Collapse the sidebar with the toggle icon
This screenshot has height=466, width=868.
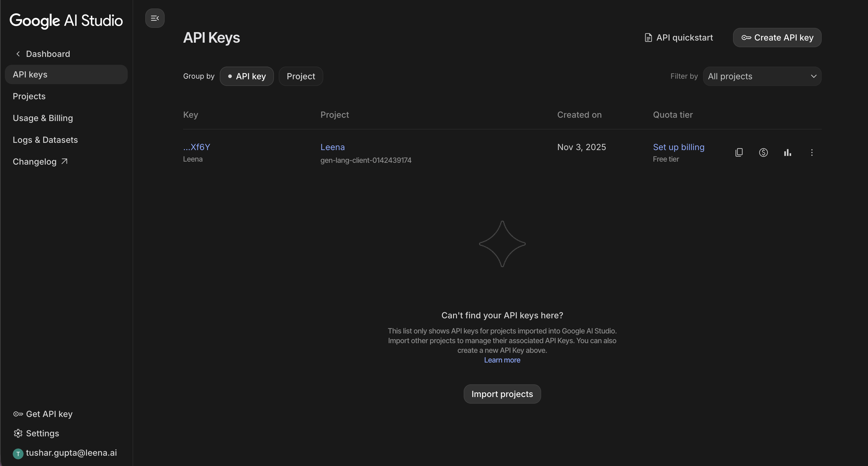point(155,18)
